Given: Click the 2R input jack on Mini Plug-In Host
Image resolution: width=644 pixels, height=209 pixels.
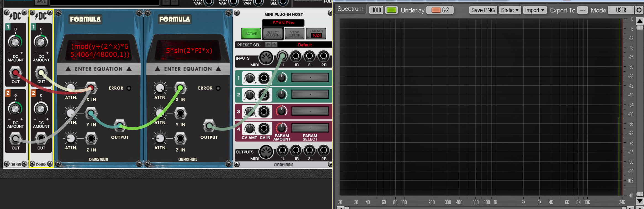Looking at the screenshot, I should [x=323, y=56].
